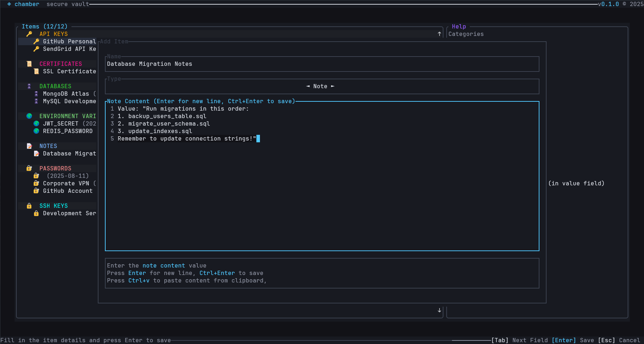Click note line 'backup_users_table.sql'
This screenshot has width=644, height=344.
162,116
